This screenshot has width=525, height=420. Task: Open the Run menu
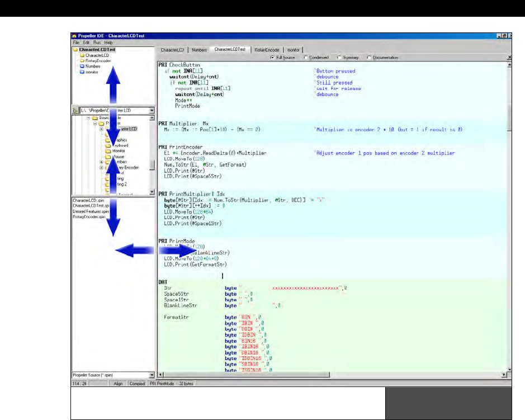(97, 43)
